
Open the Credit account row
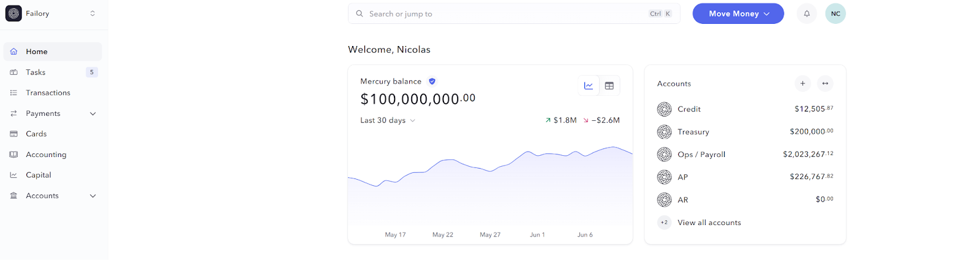[x=745, y=109]
